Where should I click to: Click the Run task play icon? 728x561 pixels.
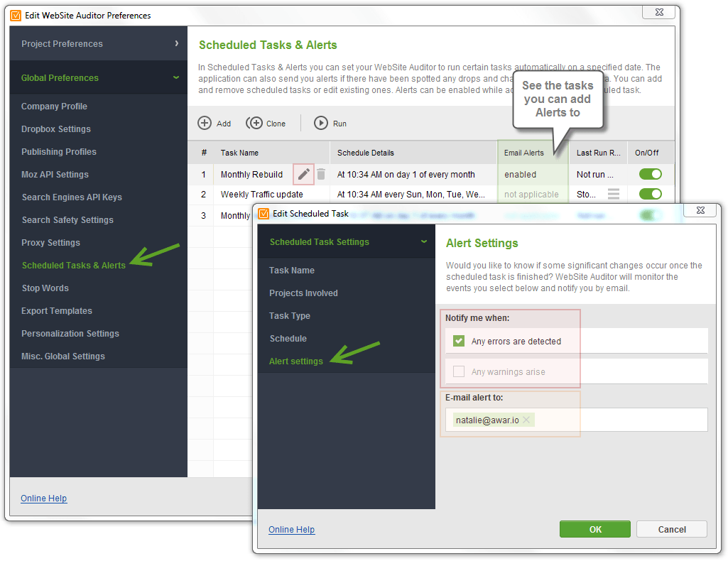(321, 123)
